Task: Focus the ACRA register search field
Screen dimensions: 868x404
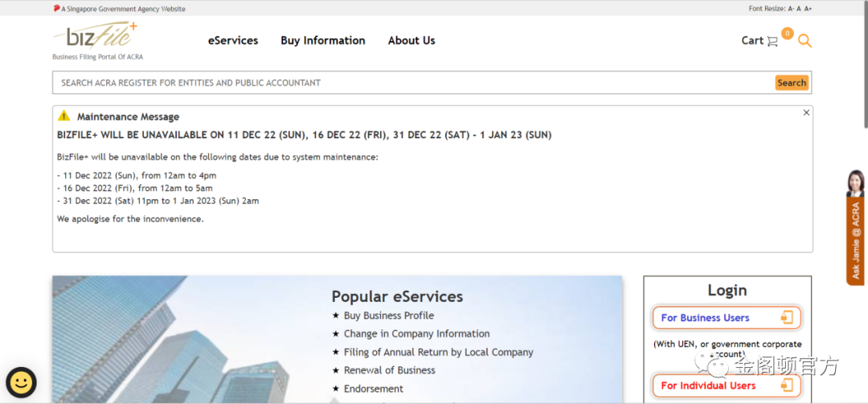Action: [412, 83]
